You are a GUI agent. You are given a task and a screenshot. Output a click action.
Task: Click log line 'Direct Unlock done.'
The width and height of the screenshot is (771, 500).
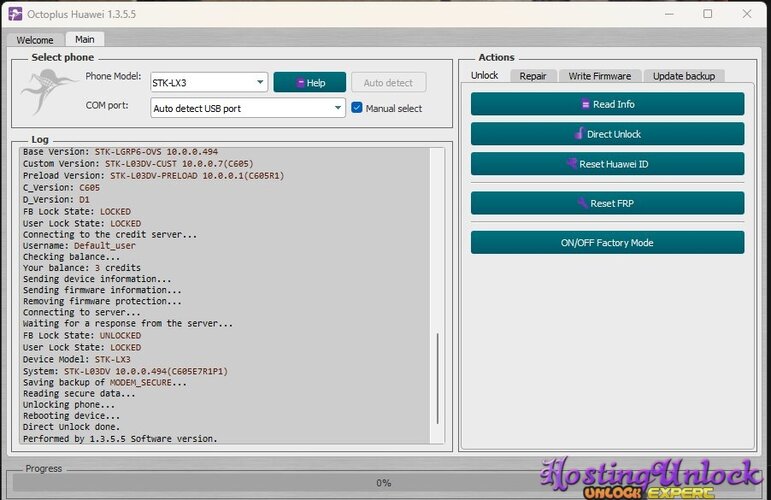pyautogui.click(x=71, y=427)
